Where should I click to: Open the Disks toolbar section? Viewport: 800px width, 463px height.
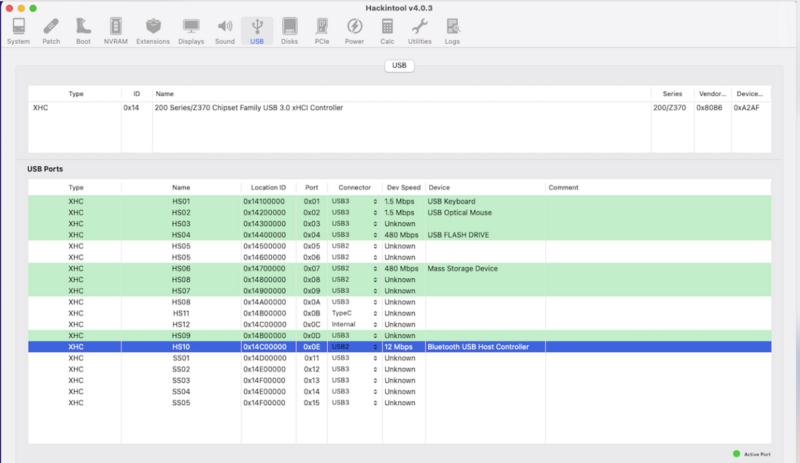click(x=289, y=30)
